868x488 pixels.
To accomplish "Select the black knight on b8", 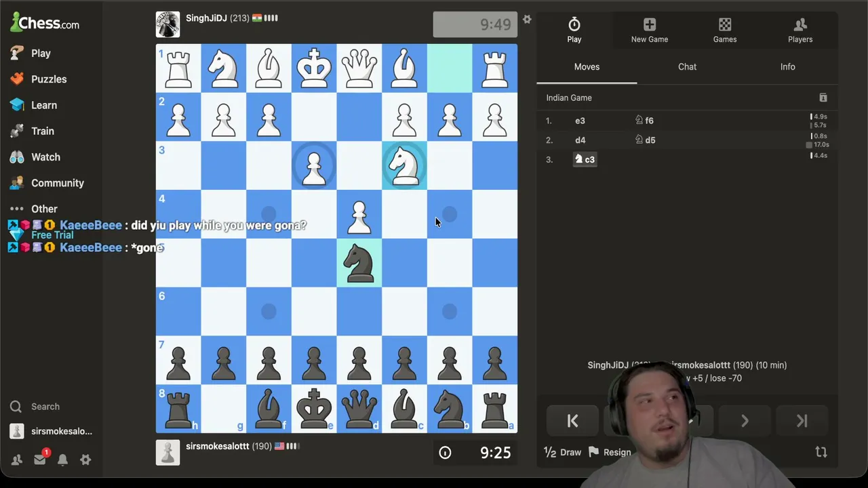I will [x=450, y=409].
